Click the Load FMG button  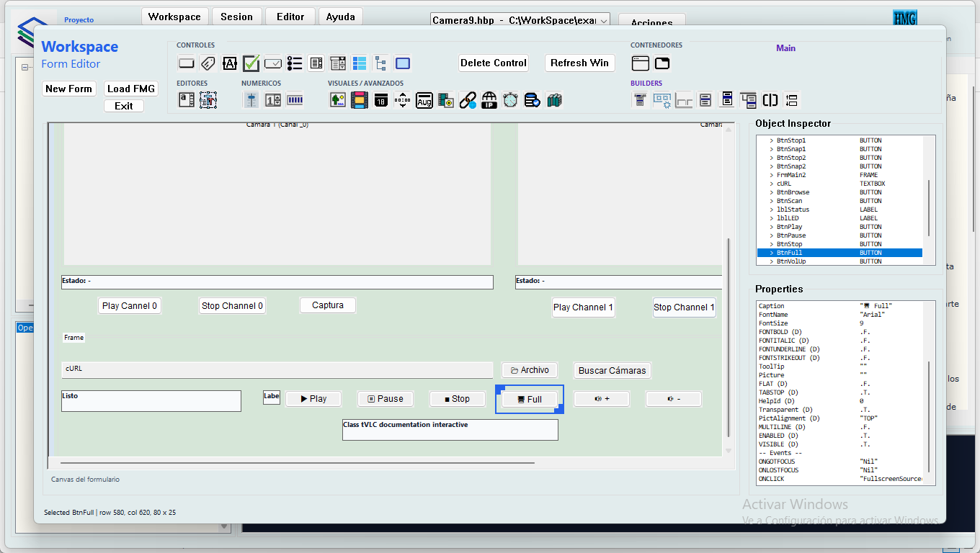[131, 89]
